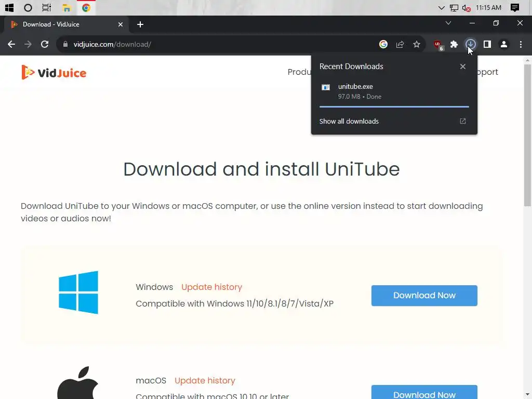Click the Chrome taskbar icon

pos(86,7)
